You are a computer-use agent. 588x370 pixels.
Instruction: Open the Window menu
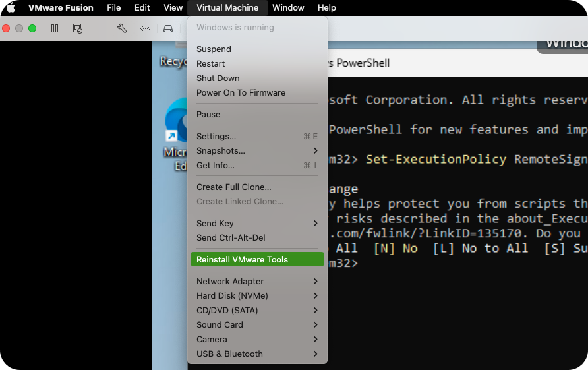288,7
